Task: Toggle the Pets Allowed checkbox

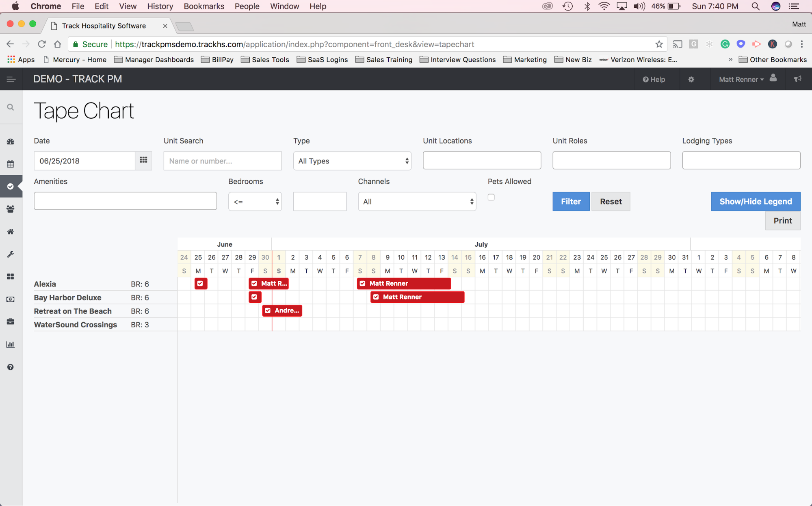Action: [491, 198]
